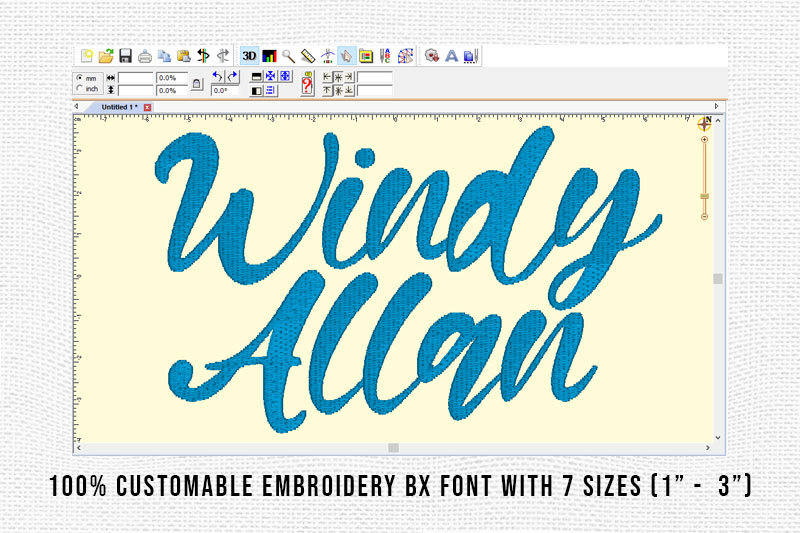Paste from the clipboard
Screen dimensions: 800x533
tap(184, 56)
